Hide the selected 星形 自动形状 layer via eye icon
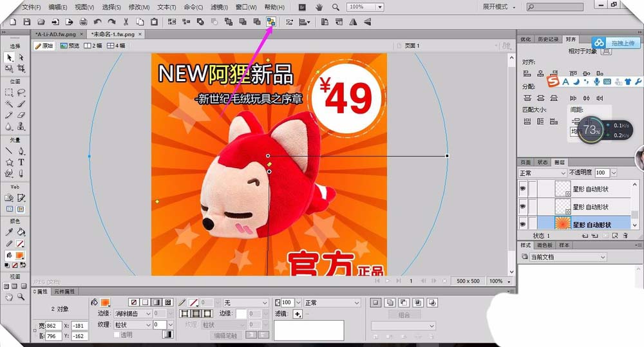 [523, 224]
